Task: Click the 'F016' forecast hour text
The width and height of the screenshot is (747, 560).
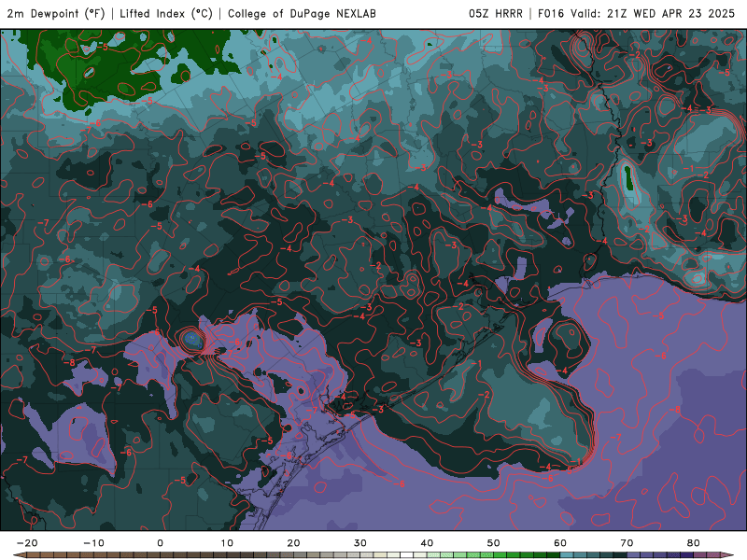Action: tap(551, 13)
